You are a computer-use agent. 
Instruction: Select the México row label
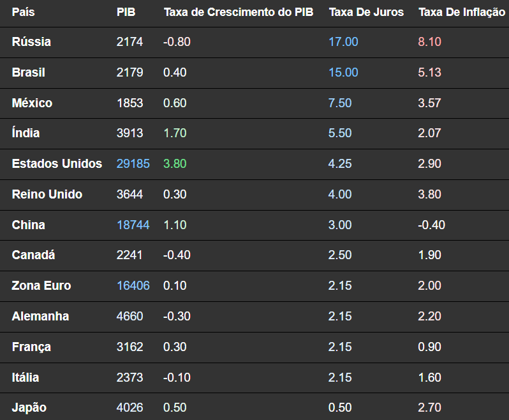[32, 103]
